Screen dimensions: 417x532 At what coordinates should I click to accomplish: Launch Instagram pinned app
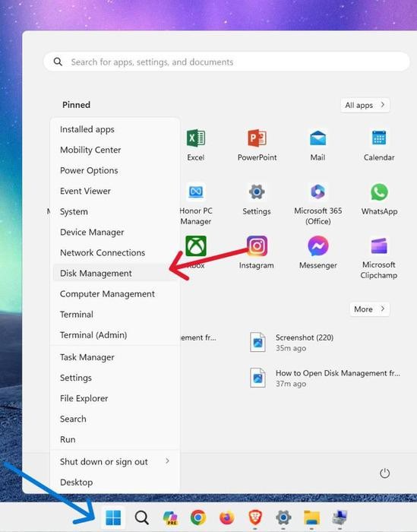pos(257,246)
